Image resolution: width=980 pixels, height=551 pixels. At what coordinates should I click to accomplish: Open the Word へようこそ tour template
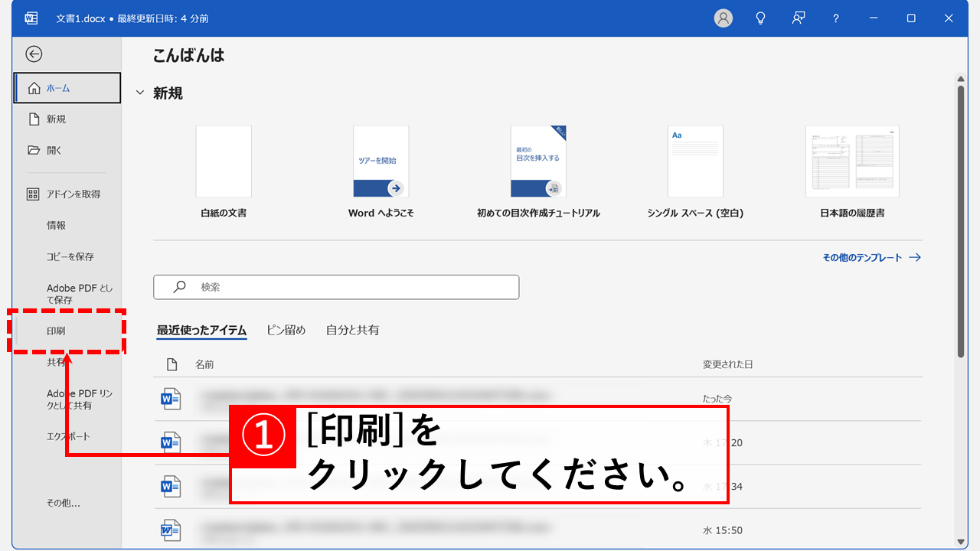coord(381,162)
